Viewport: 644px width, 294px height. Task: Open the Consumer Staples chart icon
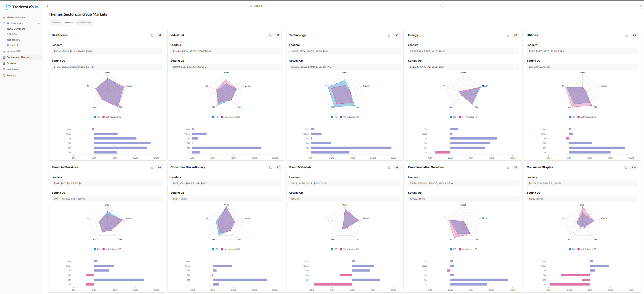pyautogui.click(x=626, y=167)
